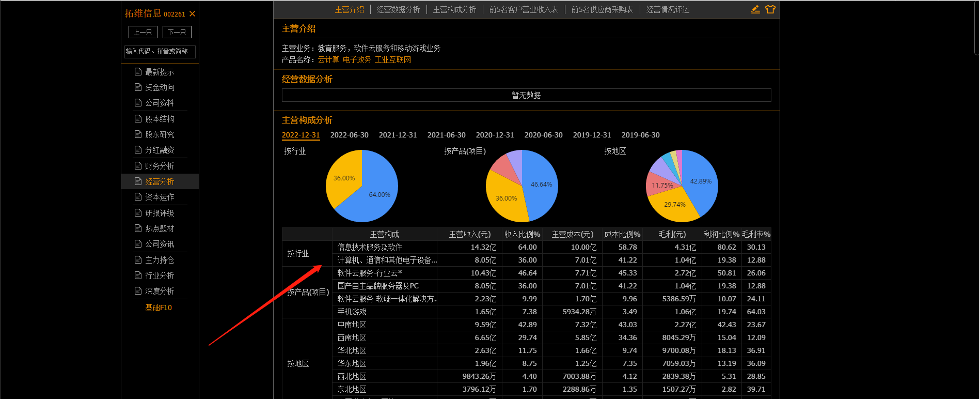980x399 pixels.
Task: Click document icon beside 深度分析
Action: click(x=138, y=290)
